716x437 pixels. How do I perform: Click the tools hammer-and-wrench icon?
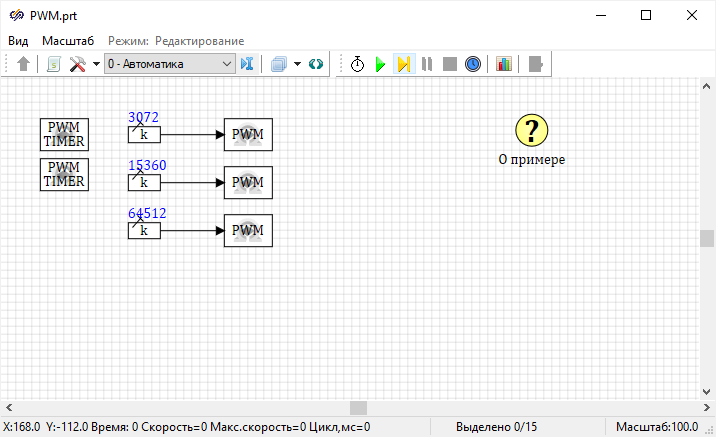pos(77,64)
